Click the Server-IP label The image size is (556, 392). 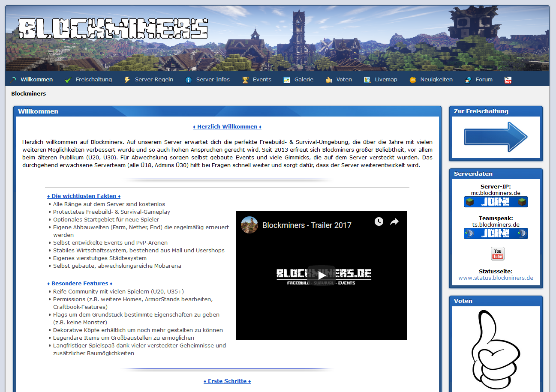click(496, 186)
